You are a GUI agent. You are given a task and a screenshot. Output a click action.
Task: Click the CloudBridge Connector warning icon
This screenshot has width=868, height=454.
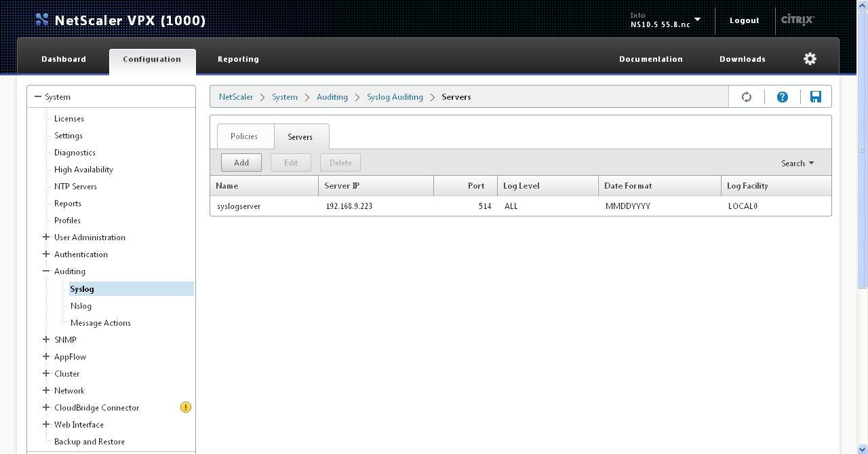(186, 407)
